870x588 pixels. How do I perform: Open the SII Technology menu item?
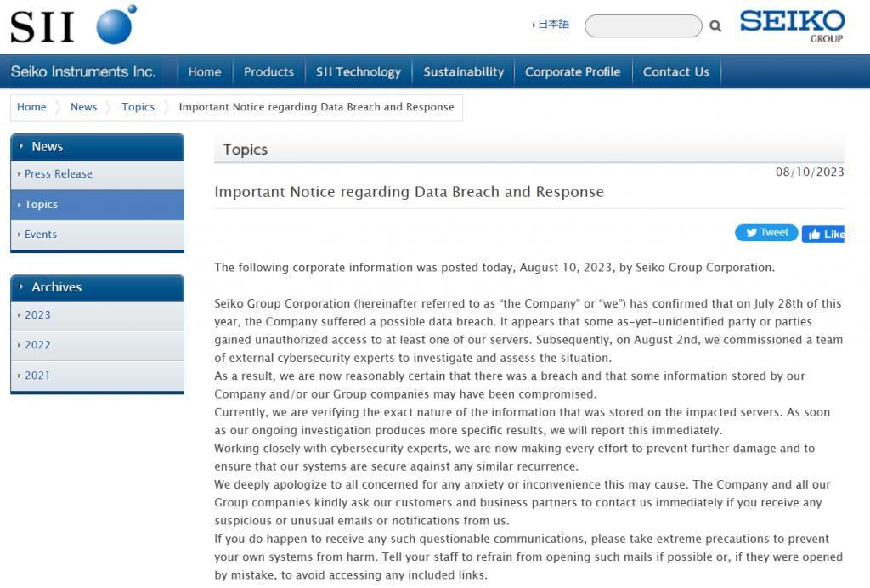(x=358, y=71)
